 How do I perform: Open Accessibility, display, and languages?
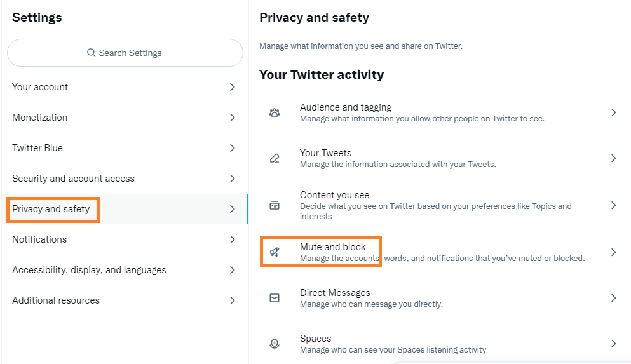[x=125, y=270]
